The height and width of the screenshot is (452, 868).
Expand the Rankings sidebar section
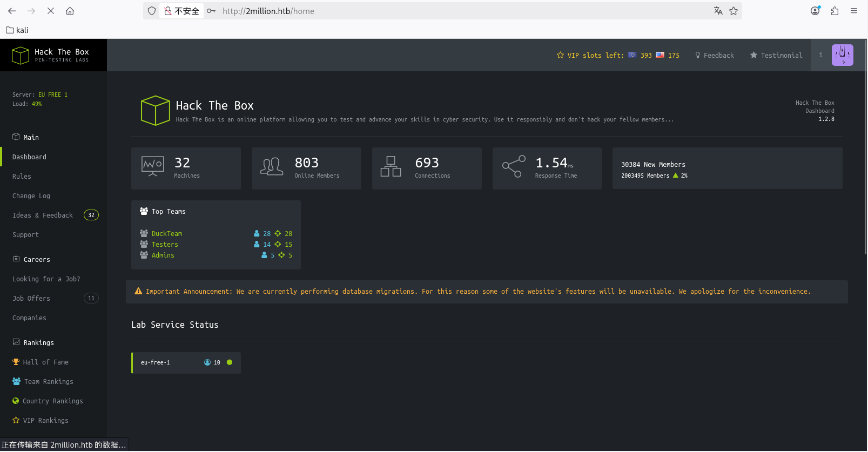click(38, 342)
